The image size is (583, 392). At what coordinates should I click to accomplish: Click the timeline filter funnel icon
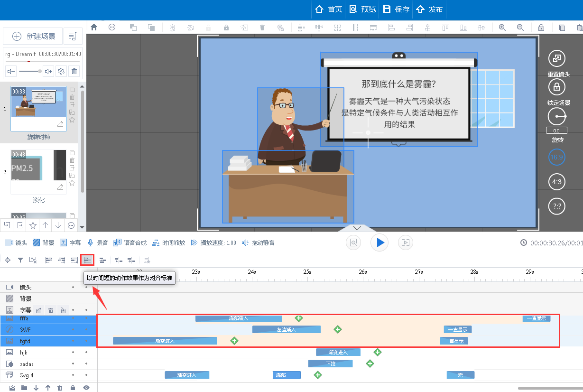[21, 260]
